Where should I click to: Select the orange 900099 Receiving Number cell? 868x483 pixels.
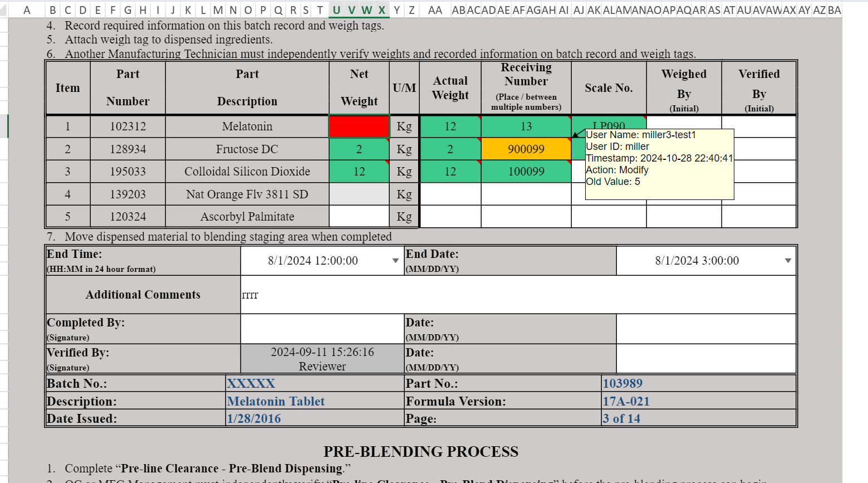point(526,149)
